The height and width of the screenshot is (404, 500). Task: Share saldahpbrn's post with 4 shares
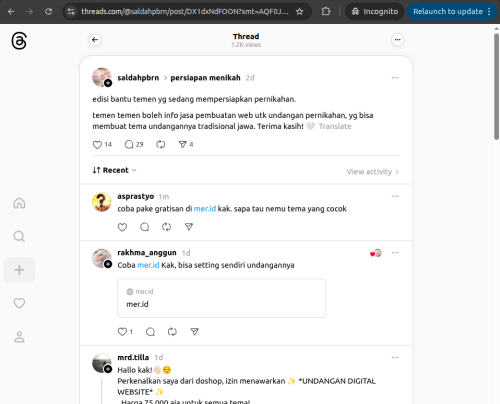[186, 144]
